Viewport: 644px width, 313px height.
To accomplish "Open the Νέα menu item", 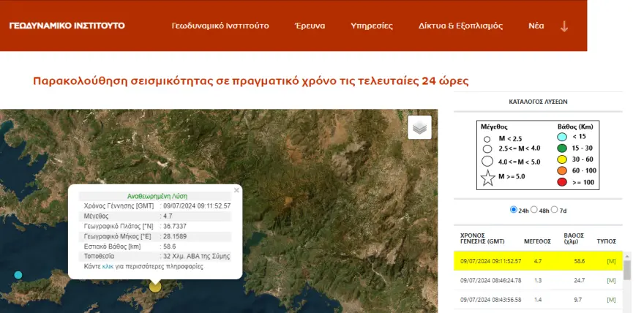I will pyautogui.click(x=536, y=26).
